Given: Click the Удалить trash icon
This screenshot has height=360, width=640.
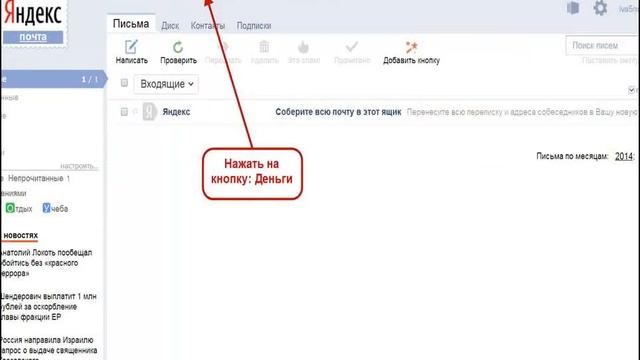Looking at the screenshot, I should click(264, 47).
